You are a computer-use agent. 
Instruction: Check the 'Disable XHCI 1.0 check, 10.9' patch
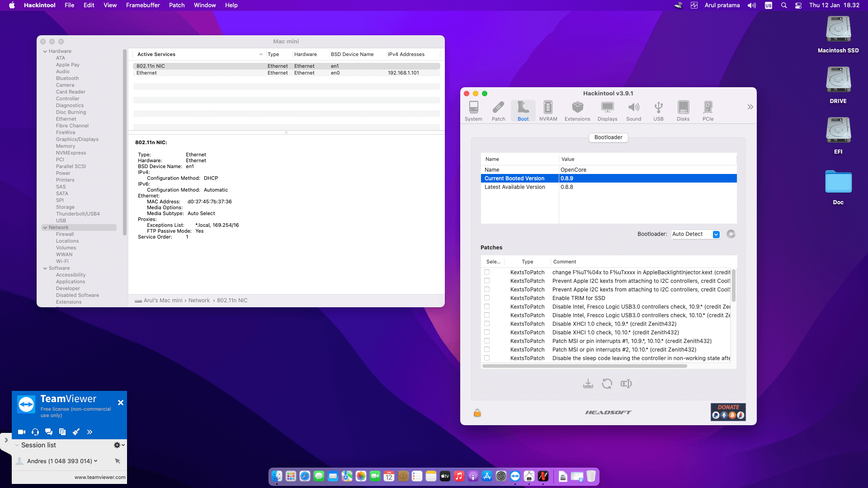[486, 324]
